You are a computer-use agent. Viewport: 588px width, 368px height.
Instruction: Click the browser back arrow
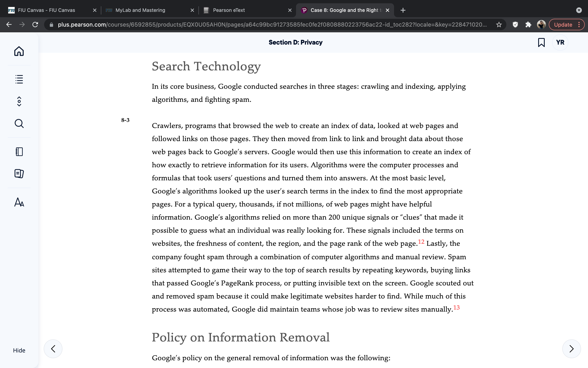9,25
